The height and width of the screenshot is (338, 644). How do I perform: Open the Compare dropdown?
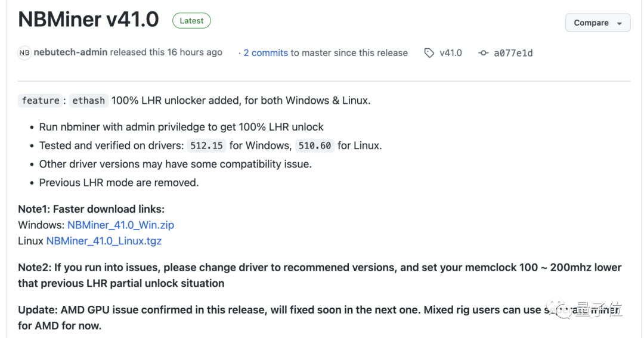(597, 23)
